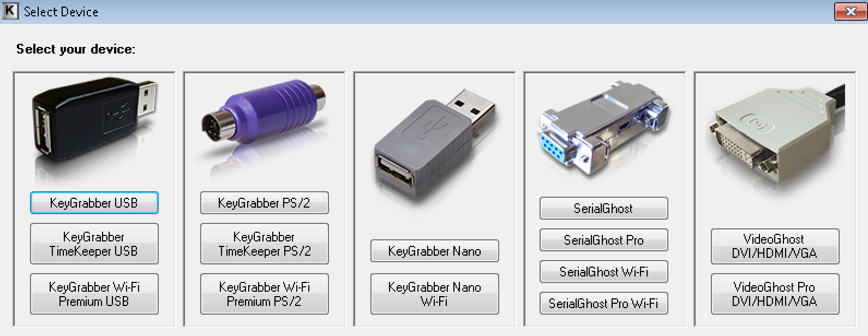The height and width of the screenshot is (336, 868).
Task: Select the KeyGrabber PS/2 button
Action: pyautogui.click(x=265, y=203)
